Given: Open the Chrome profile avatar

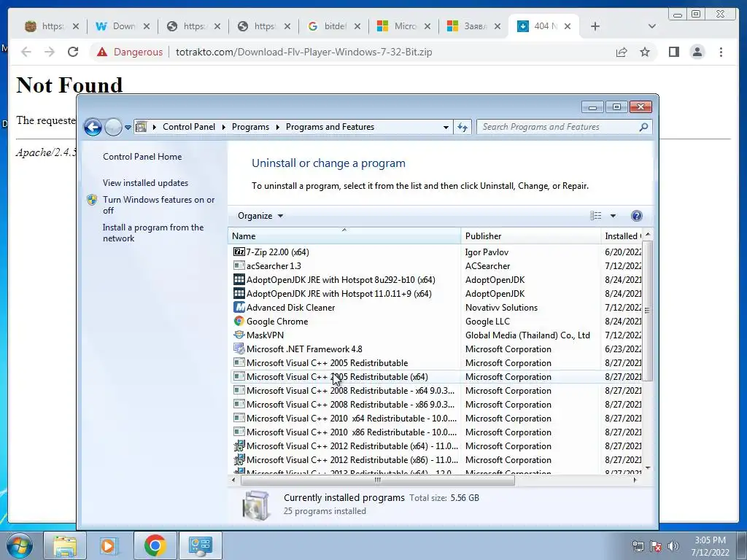Looking at the screenshot, I should click(x=697, y=52).
